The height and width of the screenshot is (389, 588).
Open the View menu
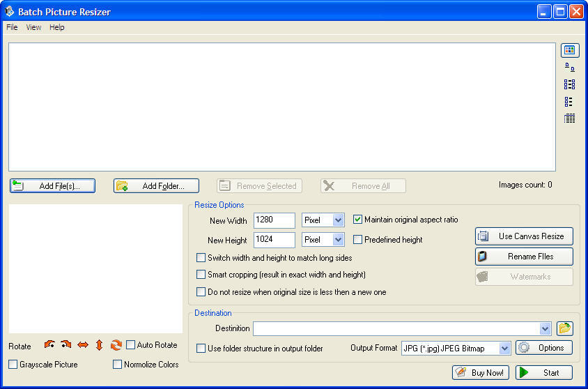33,27
